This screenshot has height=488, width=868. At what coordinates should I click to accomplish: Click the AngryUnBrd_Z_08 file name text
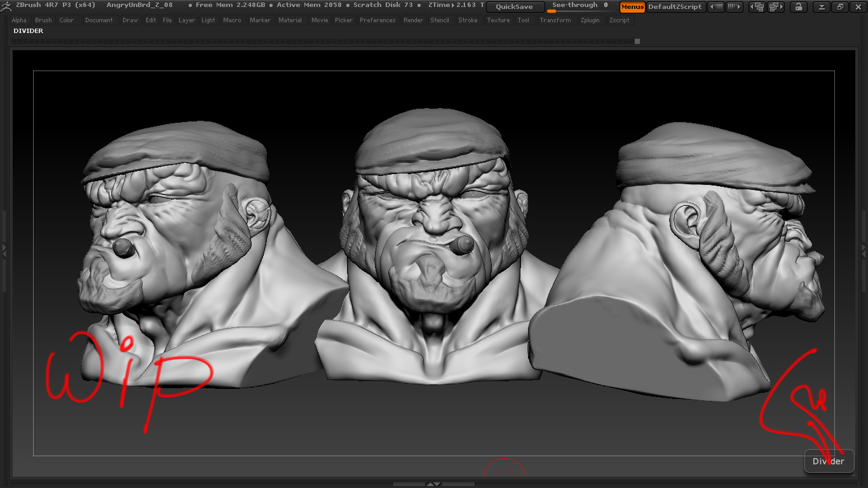(x=139, y=5)
